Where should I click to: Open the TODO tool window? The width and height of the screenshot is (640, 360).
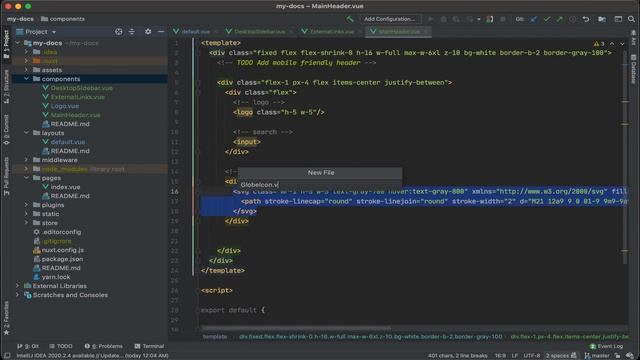[x=60, y=346]
